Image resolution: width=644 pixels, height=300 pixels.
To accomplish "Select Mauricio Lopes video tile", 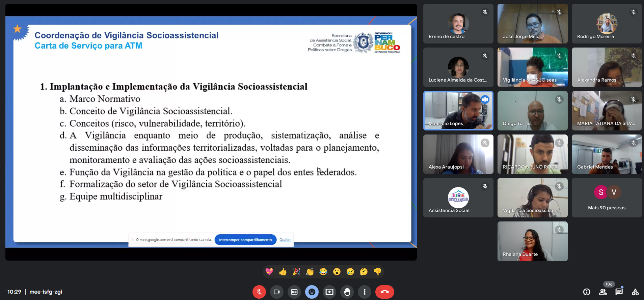I will (458, 111).
